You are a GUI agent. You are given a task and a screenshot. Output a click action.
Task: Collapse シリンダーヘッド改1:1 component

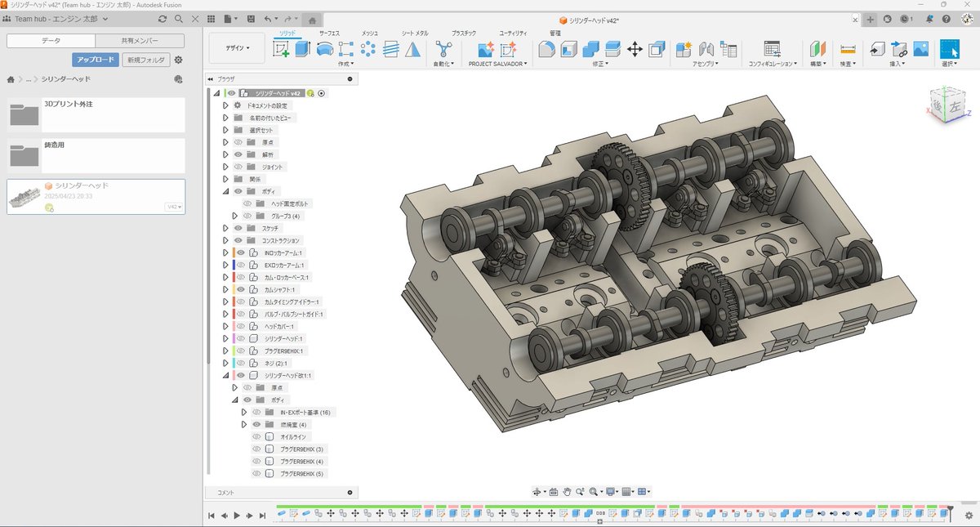226,375
